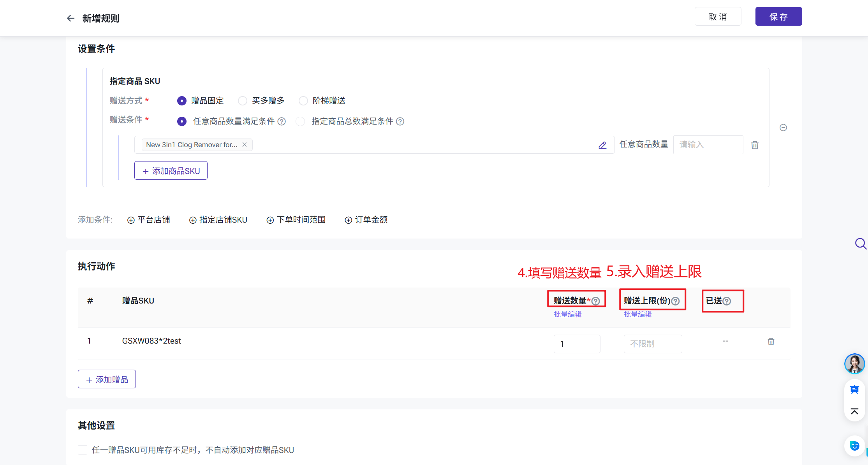Click help icon next to 赠送数量
This screenshot has width=868, height=465.
point(596,301)
